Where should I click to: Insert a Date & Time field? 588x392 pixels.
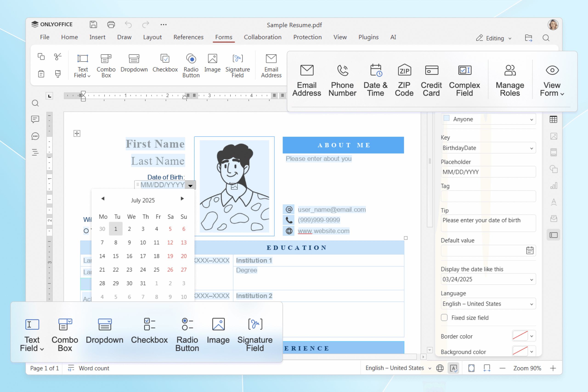376,80
